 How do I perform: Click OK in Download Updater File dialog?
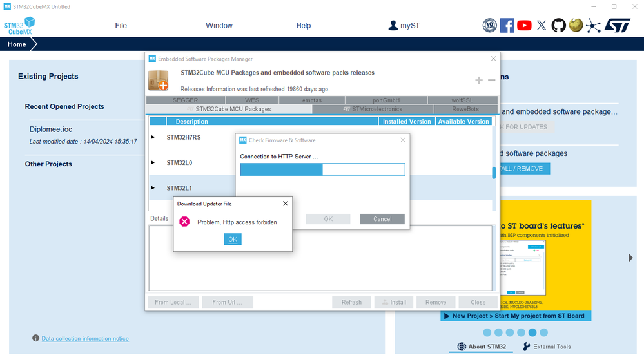coord(233,239)
